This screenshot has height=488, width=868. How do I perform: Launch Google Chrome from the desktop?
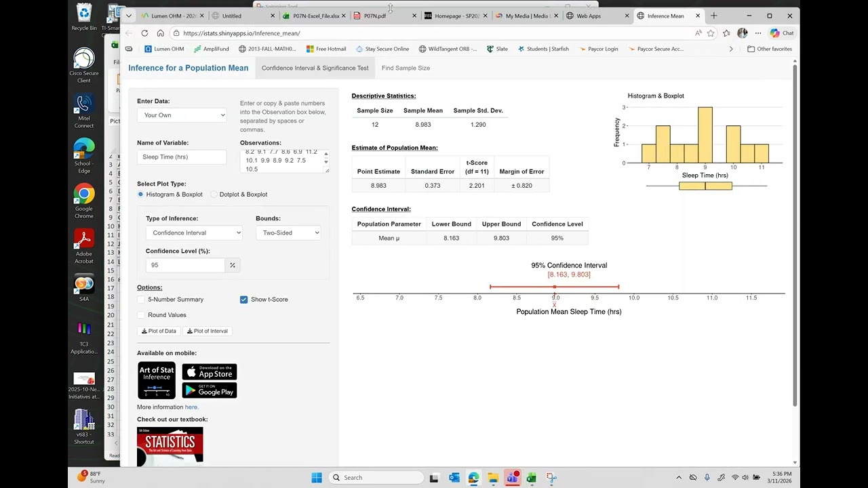[x=84, y=201]
